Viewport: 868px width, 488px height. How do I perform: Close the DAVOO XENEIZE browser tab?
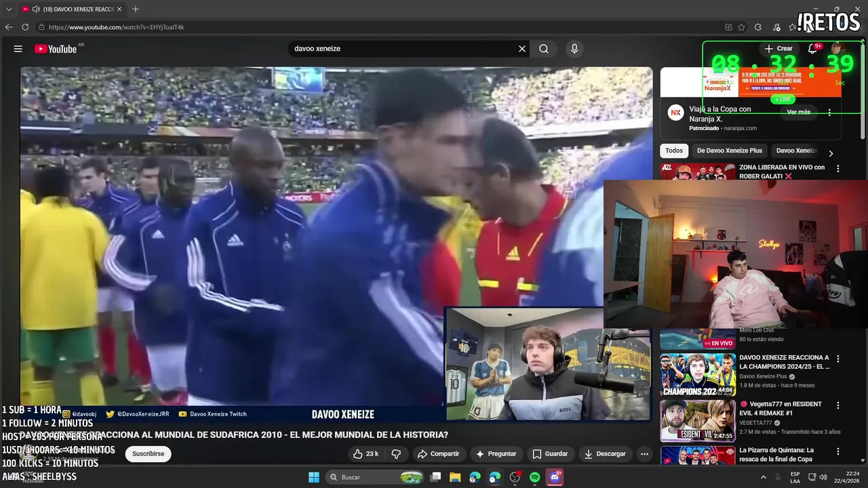pos(119,9)
